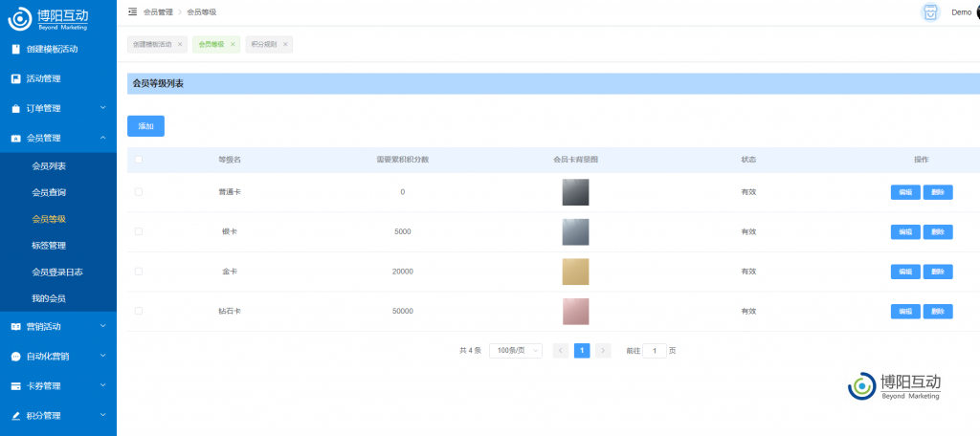Screen dimensions: 980x436
Task: Click the 活动管理 sidebar icon
Action: click(x=15, y=78)
